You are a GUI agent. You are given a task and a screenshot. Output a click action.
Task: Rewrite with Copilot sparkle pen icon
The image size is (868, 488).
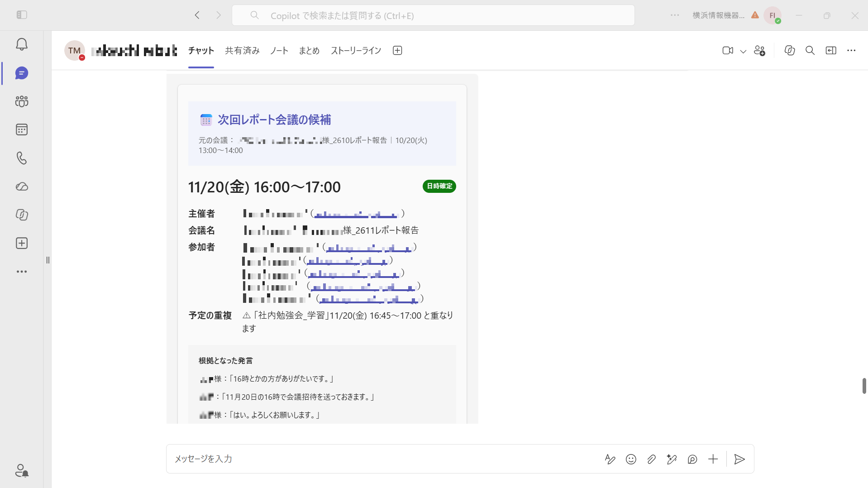(672, 459)
